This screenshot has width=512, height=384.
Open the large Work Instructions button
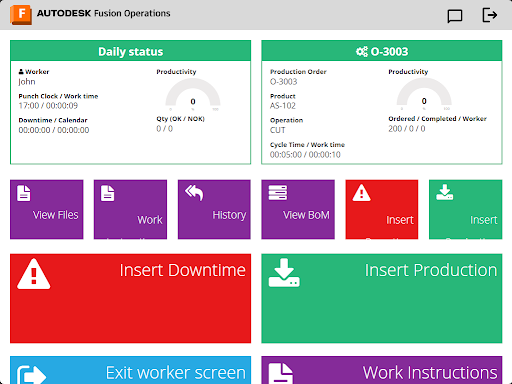[x=382, y=370]
